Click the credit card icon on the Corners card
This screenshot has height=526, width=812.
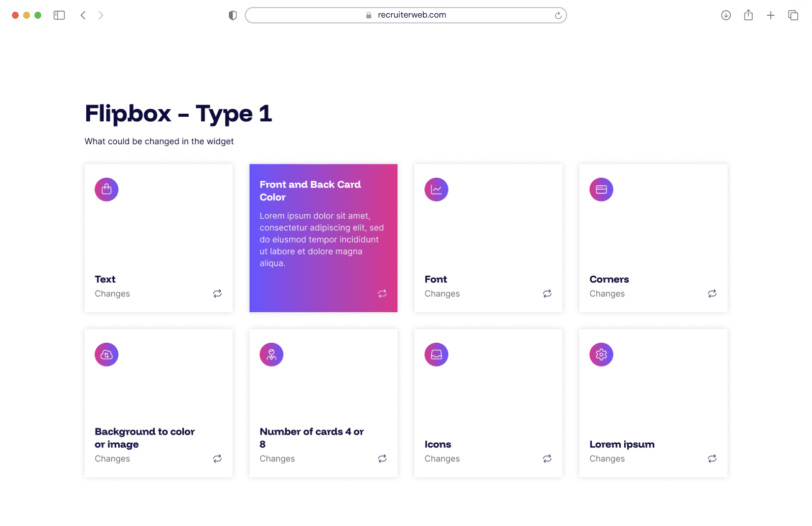tap(601, 189)
